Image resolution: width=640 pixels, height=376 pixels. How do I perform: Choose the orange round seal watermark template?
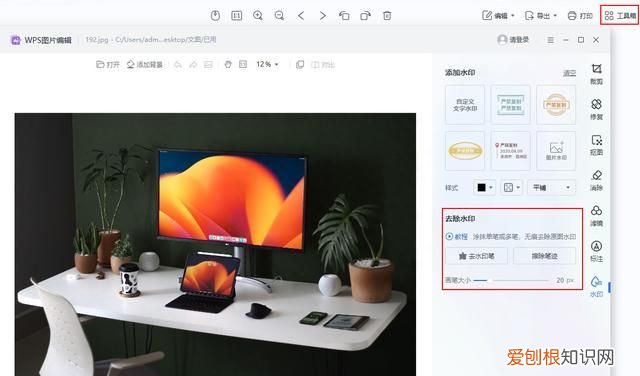(556, 105)
